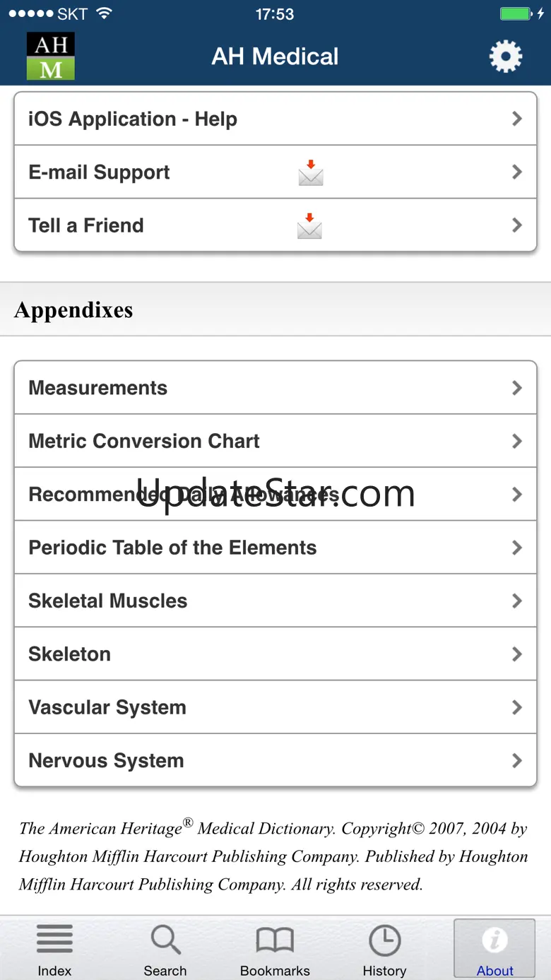The image size is (551, 980).
Task: Tap the battery indicator in status bar
Action: click(x=516, y=14)
